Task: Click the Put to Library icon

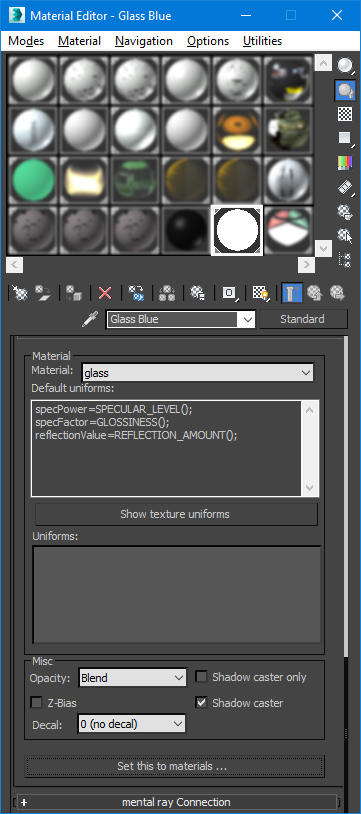Action: pyautogui.click(x=197, y=293)
